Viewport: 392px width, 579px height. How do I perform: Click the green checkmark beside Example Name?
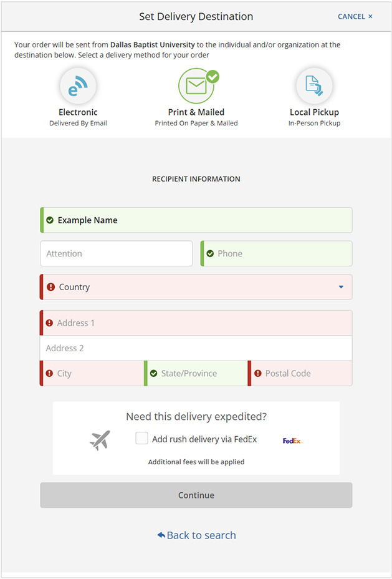click(x=50, y=220)
